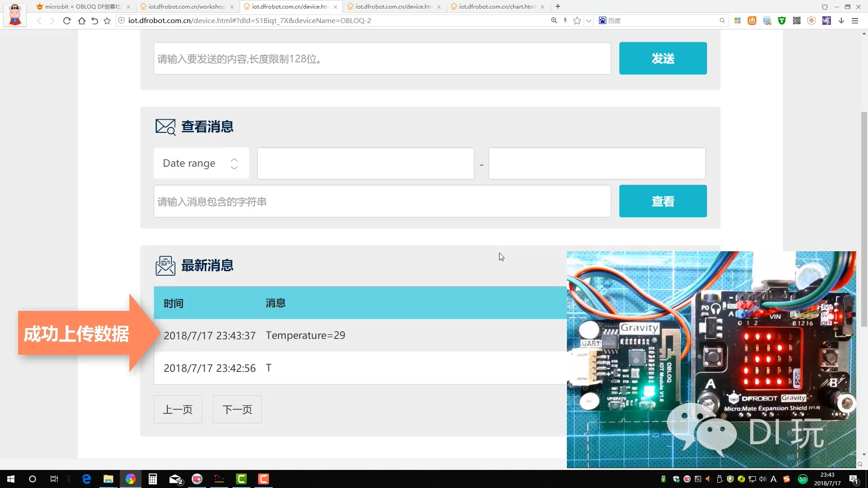
Task: Click the QR code extension icon
Action: (x=797, y=20)
